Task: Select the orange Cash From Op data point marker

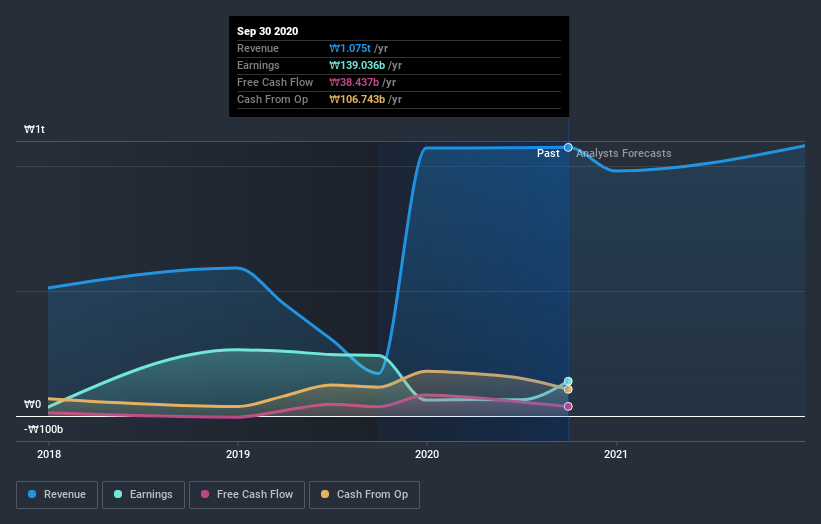Action: point(568,389)
